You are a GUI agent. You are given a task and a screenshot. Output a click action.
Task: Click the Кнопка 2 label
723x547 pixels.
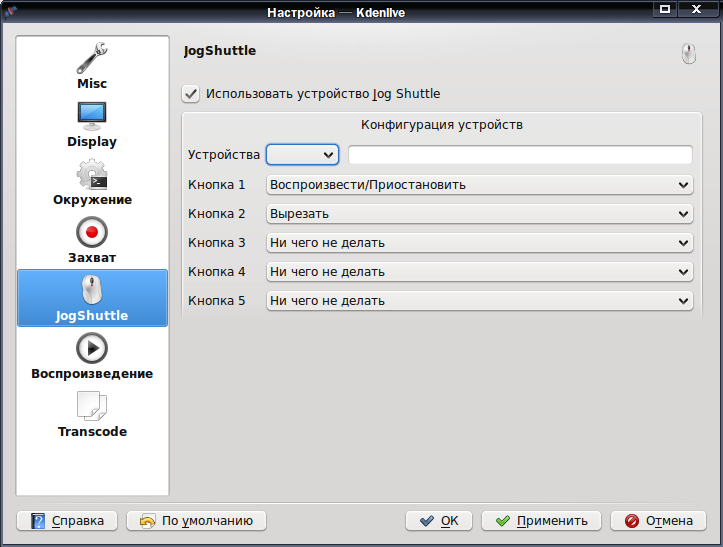216,214
